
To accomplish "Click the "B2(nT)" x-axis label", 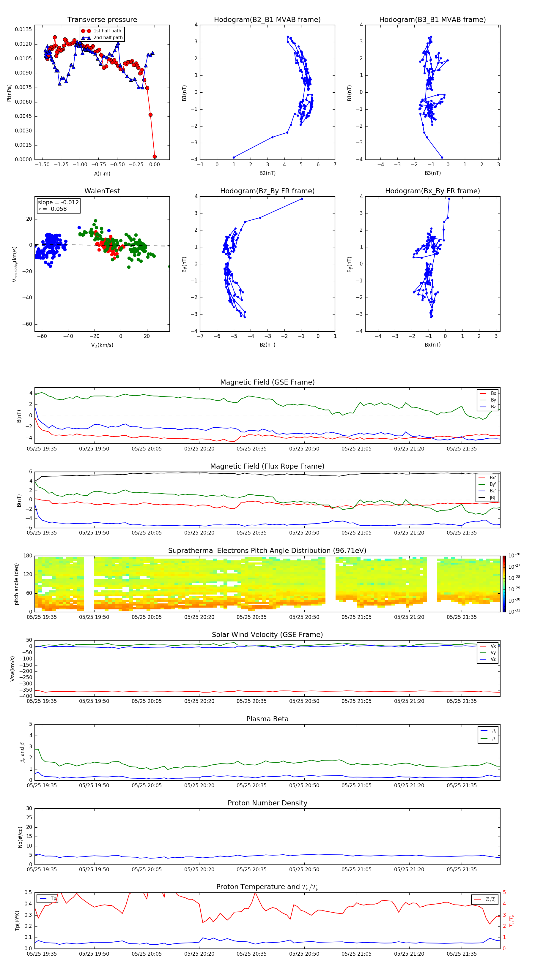I will pyautogui.click(x=267, y=173).
